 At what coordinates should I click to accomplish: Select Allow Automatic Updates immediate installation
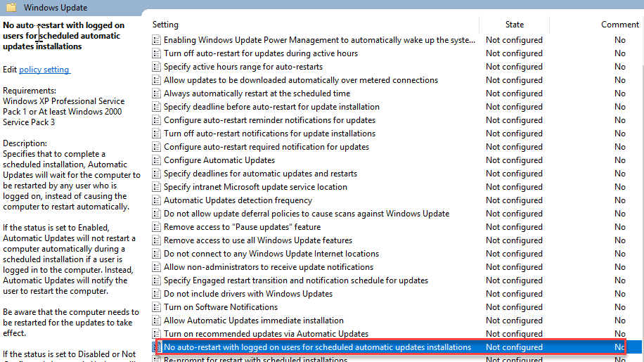point(254,320)
